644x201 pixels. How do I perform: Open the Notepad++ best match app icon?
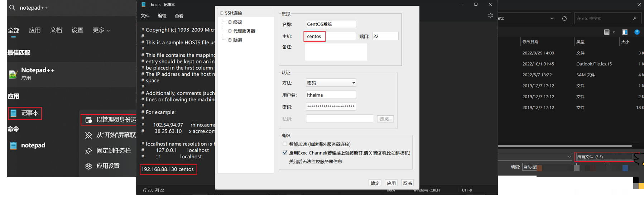[x=13, y=74]
